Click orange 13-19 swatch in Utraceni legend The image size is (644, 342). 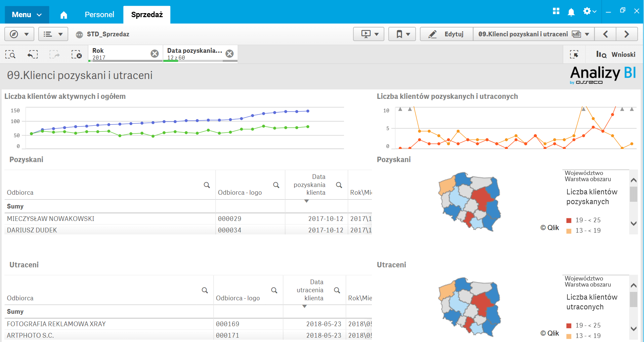click(x=569, y=336)
